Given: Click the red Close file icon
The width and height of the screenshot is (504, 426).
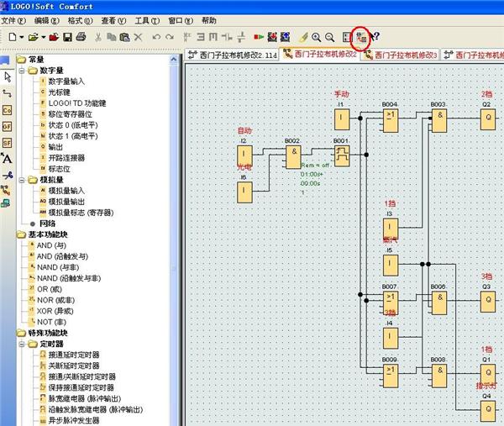Looking at the screenshot, I should [54, 37].
